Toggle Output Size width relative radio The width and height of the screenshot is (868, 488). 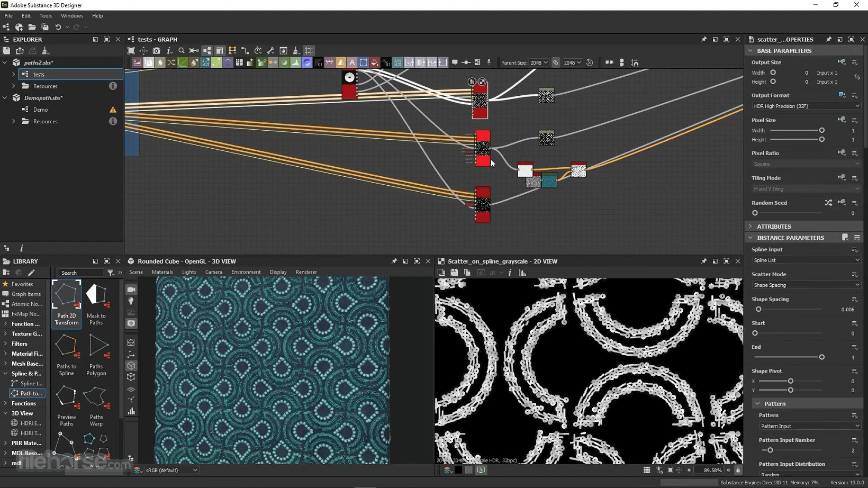pos(773,73)
